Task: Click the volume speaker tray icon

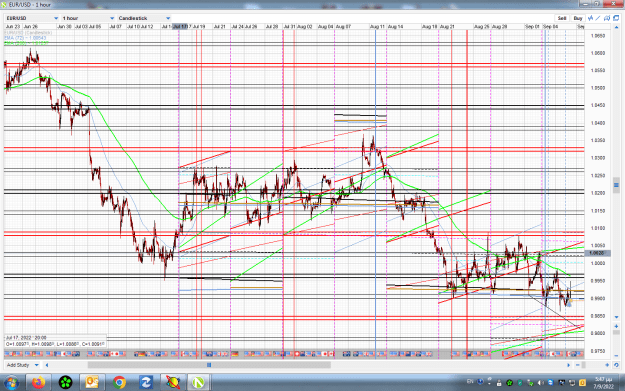Action: point(541,383)
